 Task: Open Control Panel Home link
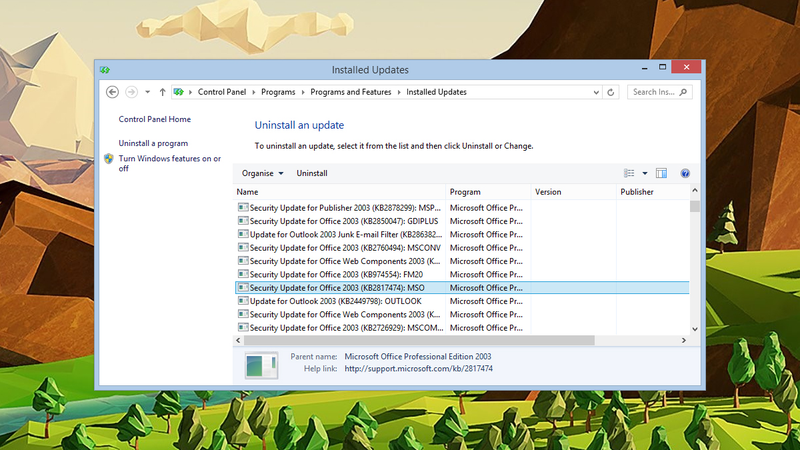point(155,119)
